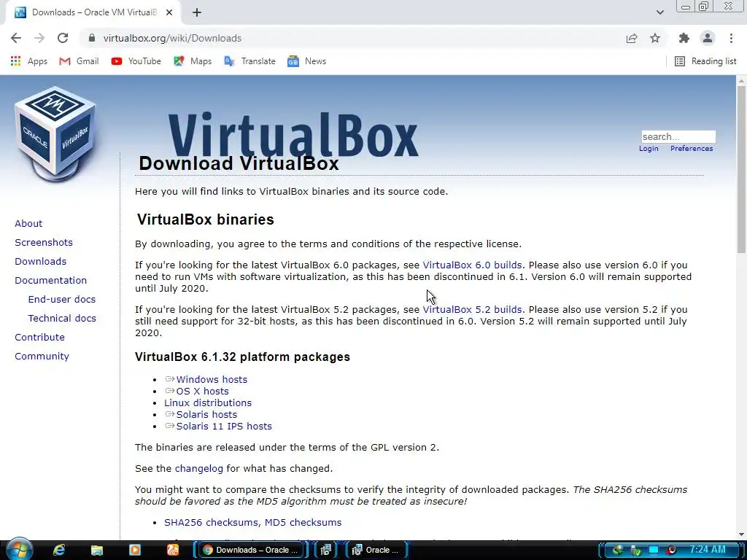Click the address bar URL

[x=172, y=38]
